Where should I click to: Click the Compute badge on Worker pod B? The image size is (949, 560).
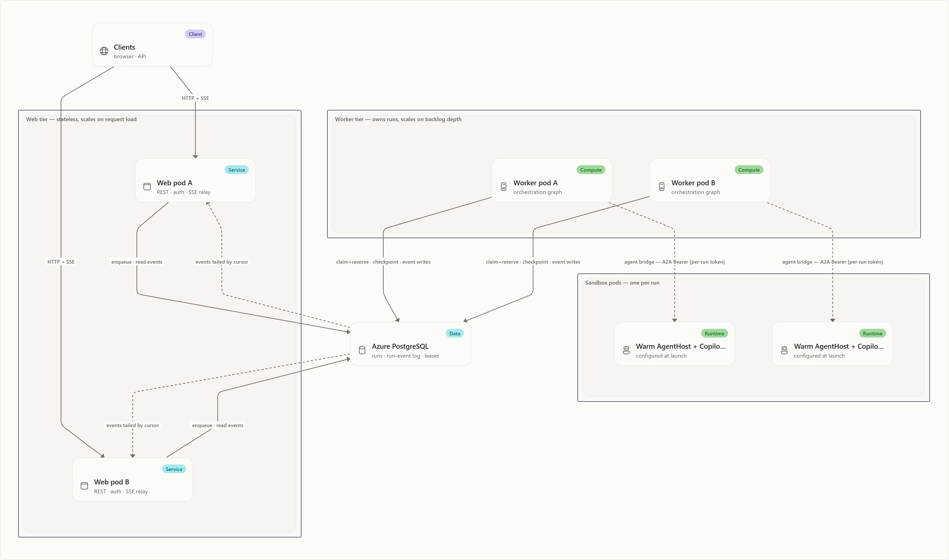(749, 170)
